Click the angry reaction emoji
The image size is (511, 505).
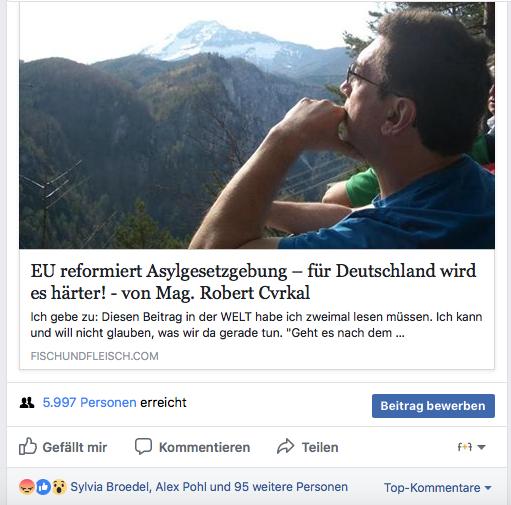tap(27, 487)
